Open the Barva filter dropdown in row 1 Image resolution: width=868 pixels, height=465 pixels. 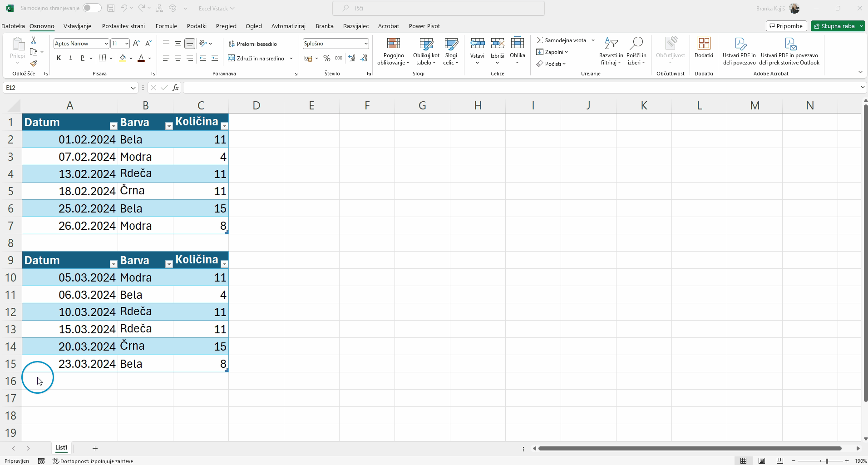click(x=168, y=126)
